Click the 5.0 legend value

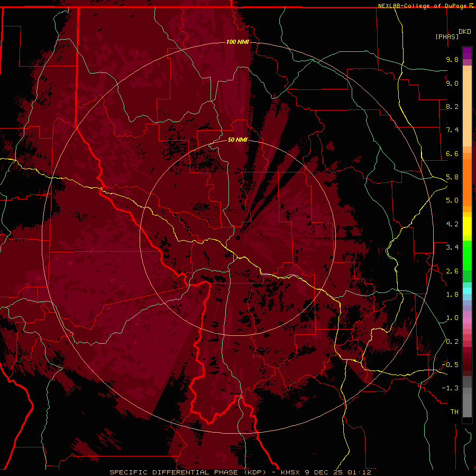click(452, 200)
